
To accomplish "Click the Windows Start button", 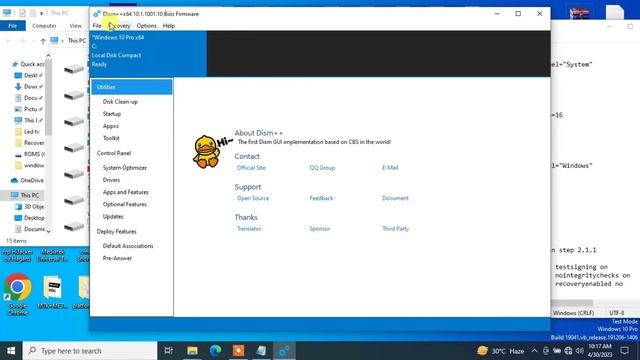I will [11, 351].
